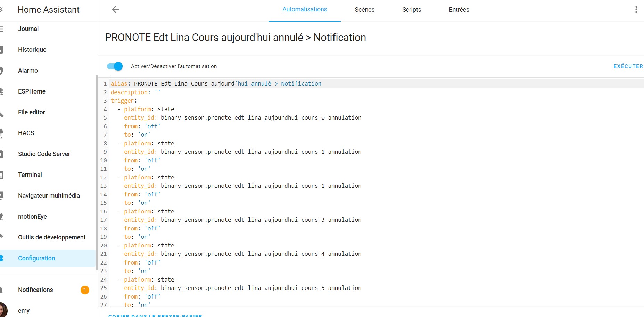Click 'platform: state' on line 8
Image resolution: width=644 pixels, height=317 pixels.
149,143
